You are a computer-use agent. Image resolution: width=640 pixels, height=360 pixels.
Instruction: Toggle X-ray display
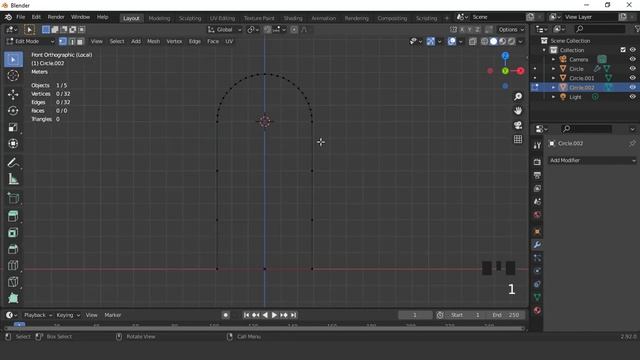point(472,41)
